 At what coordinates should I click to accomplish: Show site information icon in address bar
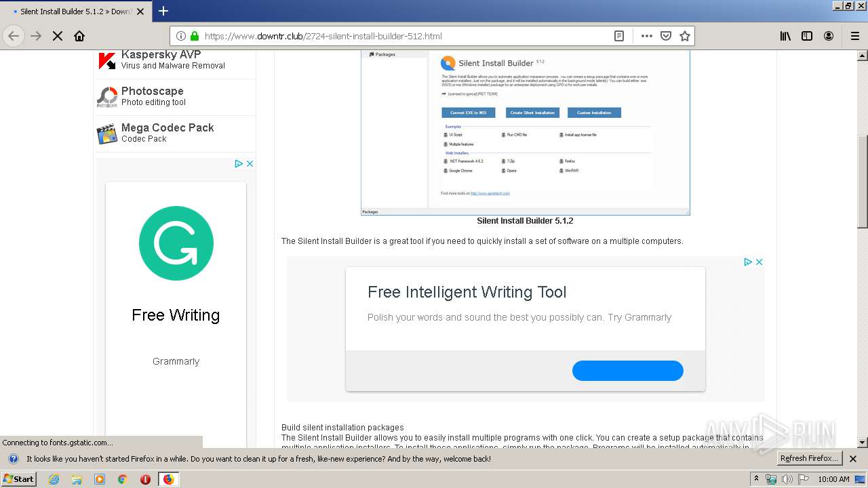click(x=181, y=36)
